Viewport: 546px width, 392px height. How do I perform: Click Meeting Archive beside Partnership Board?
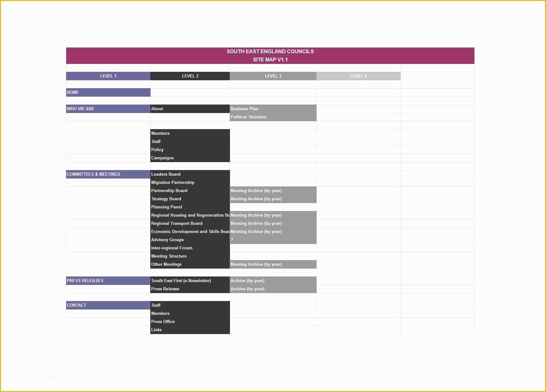point(273,190)
